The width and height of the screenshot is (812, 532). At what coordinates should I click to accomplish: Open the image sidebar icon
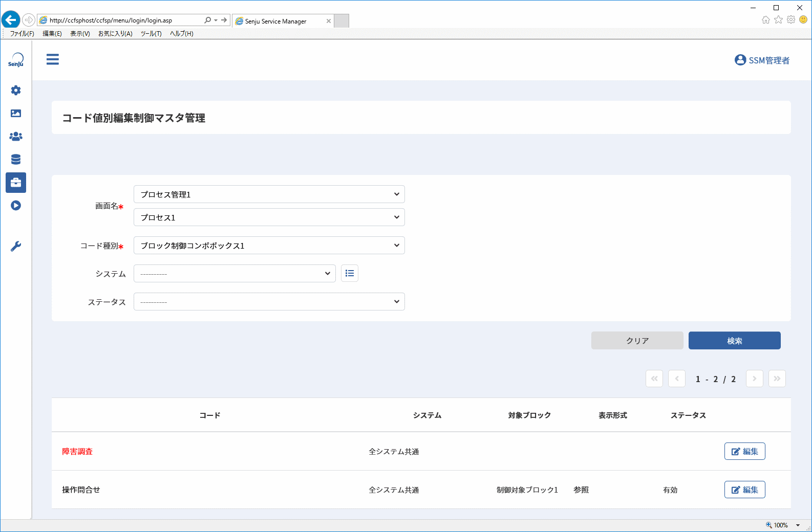[x=16, y=114]
